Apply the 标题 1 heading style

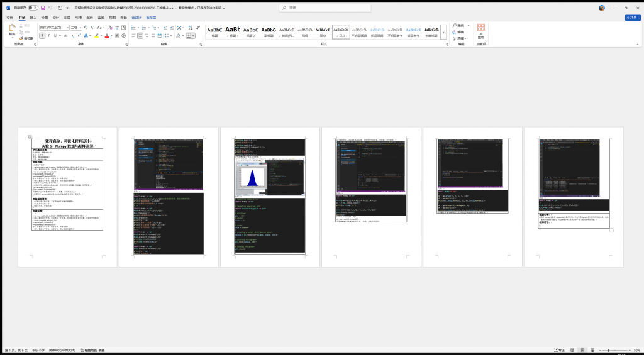[x=233, y=32]
